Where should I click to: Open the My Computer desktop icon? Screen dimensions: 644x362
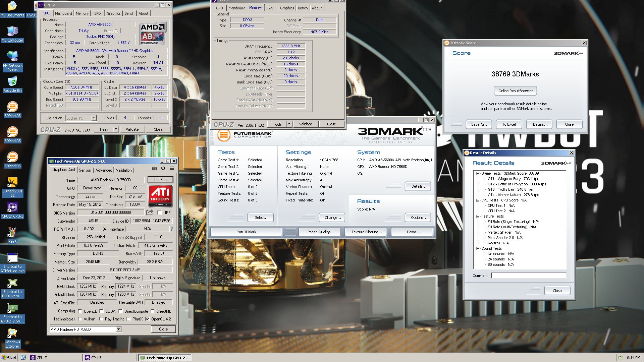[x=12, y=34]
